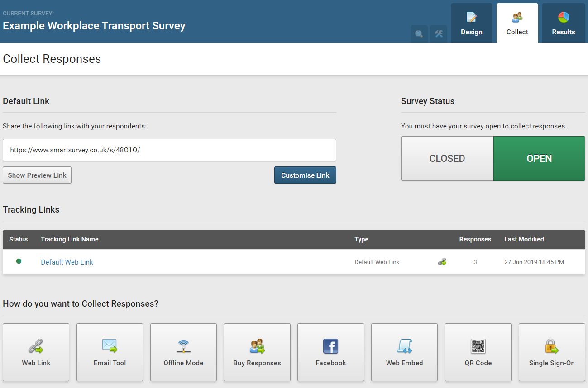
Task: Open the Default Web Link tracking link
Action: [67, 262]
